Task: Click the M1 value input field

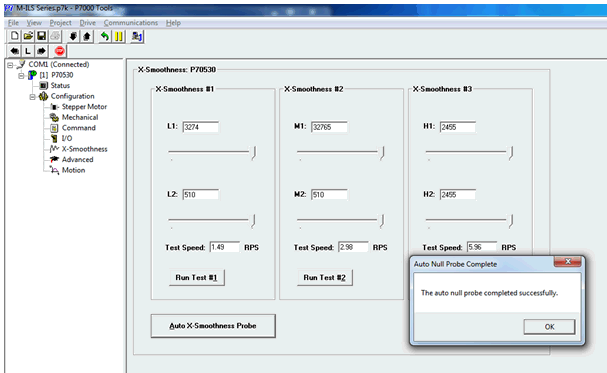Action: (x=329, y=127)
